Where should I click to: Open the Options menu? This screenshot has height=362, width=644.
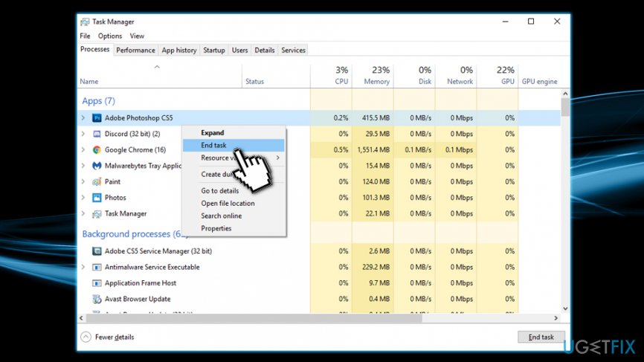[x=109, y=36]
